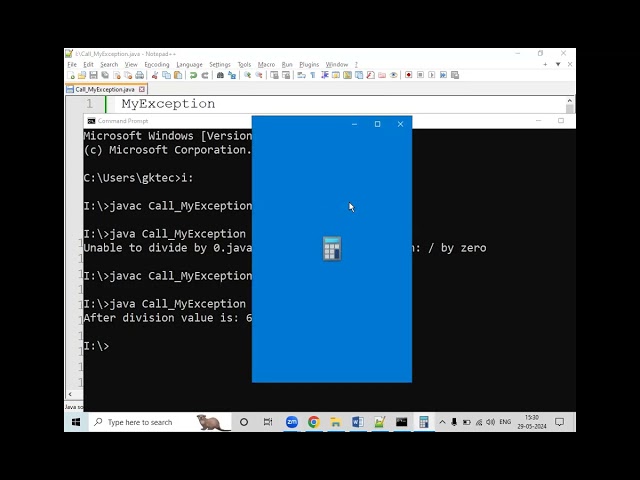The height and width of the screenshot is (480, 640).
Task: Open the user defined language icon
Action: 336,75
